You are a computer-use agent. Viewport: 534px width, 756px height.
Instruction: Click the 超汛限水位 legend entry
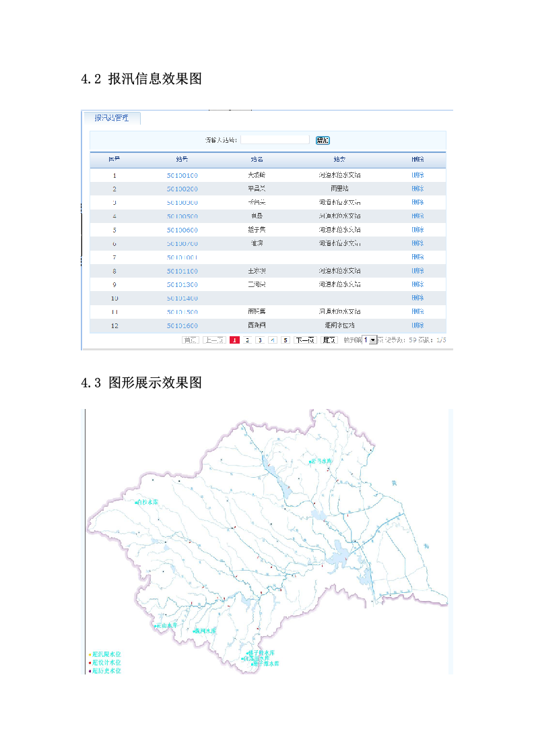click(105, 654)
